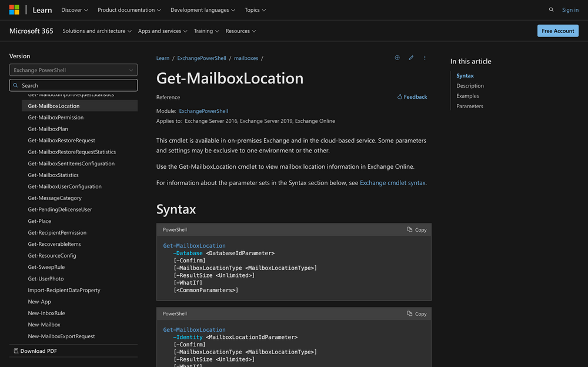
Task: Select the edit pencil icon
Action: [x=411, y=58]
